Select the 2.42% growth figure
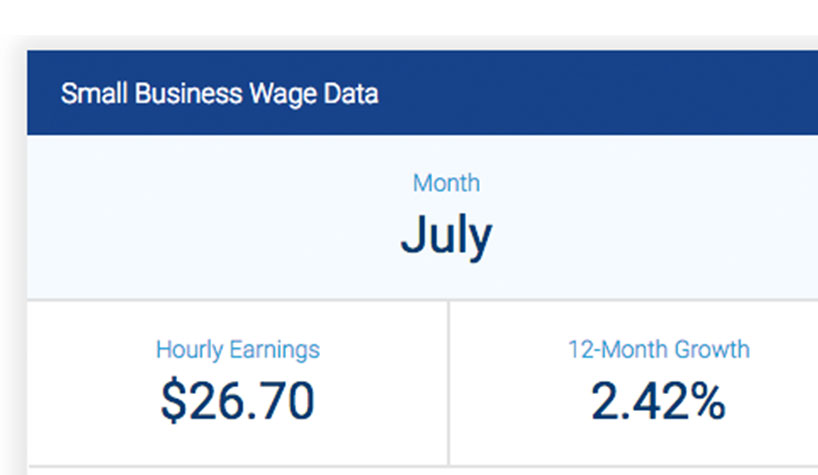 point(658,401)
